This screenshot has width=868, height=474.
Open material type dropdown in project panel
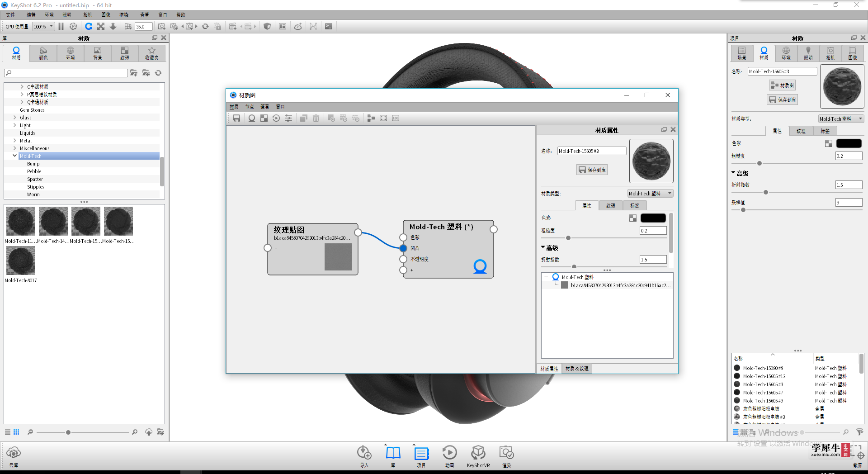tap(841, 118)
